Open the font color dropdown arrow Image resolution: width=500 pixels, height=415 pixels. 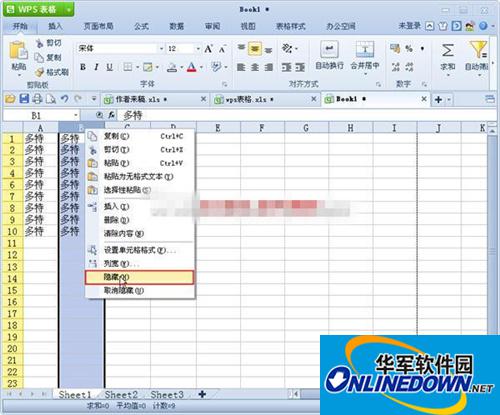[x=202, y=67]
